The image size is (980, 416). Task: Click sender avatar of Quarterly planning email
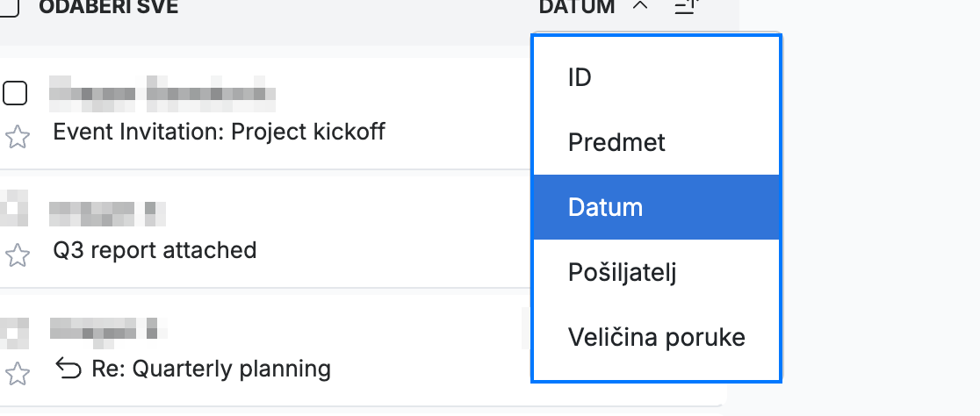point(13,333)
